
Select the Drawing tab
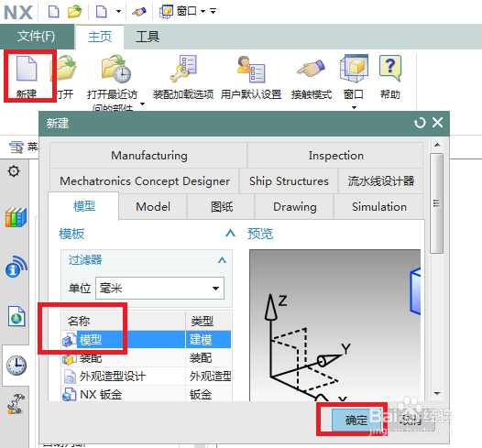[294, 207]
